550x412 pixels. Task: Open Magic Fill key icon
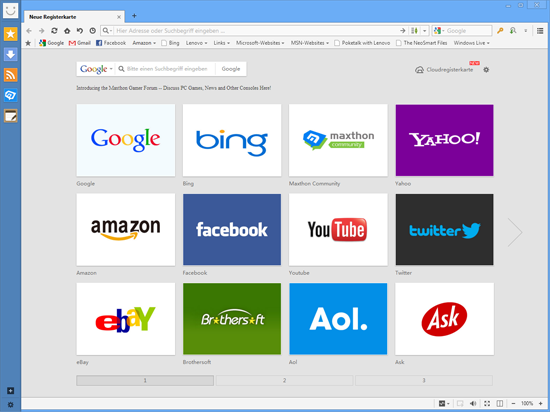(500, 31)
